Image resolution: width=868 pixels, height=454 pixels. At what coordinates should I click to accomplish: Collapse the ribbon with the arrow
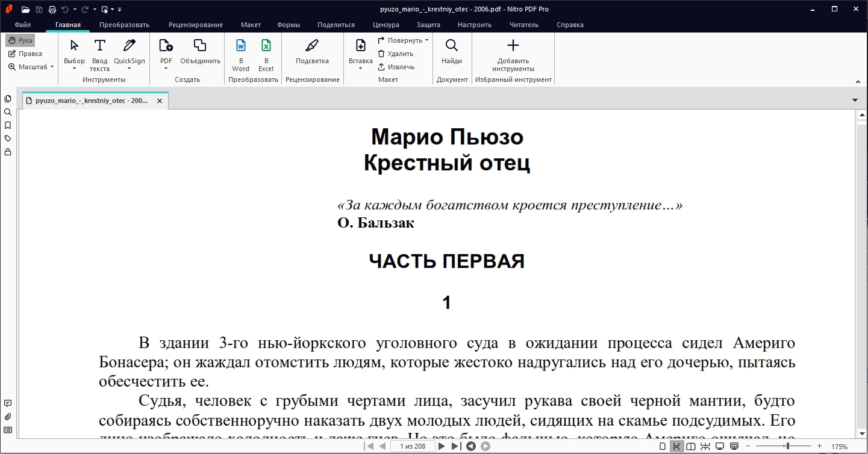[x=858, y=81]
